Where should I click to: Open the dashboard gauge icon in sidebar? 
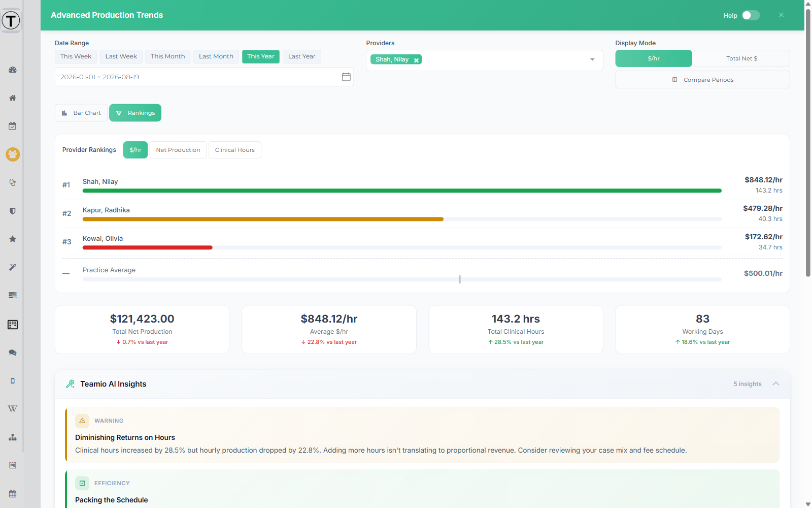pos(13,70)
